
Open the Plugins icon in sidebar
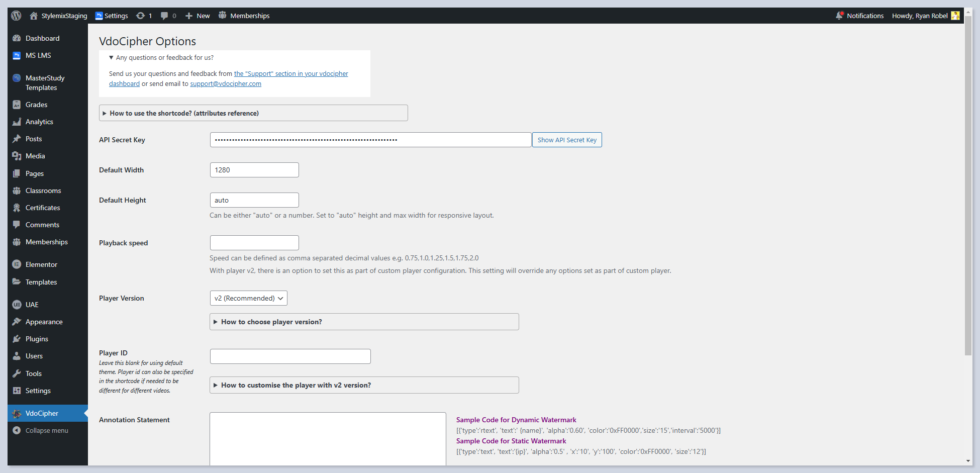coord(17,339)
